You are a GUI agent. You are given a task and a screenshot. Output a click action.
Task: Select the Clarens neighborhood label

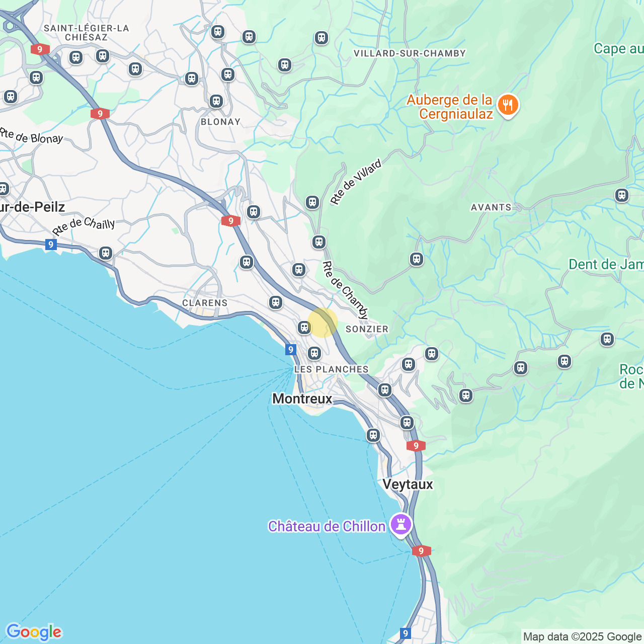[x=205, y=303]
